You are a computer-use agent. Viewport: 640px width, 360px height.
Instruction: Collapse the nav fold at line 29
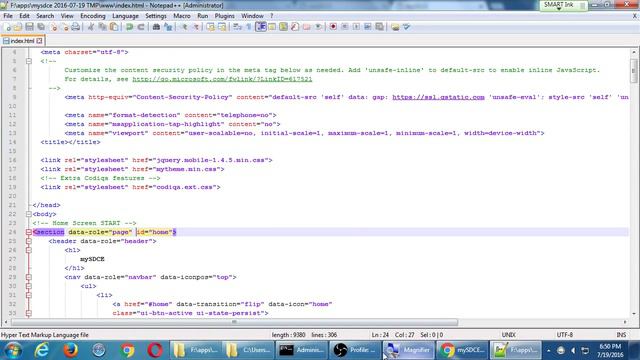[x=29, y=277]
